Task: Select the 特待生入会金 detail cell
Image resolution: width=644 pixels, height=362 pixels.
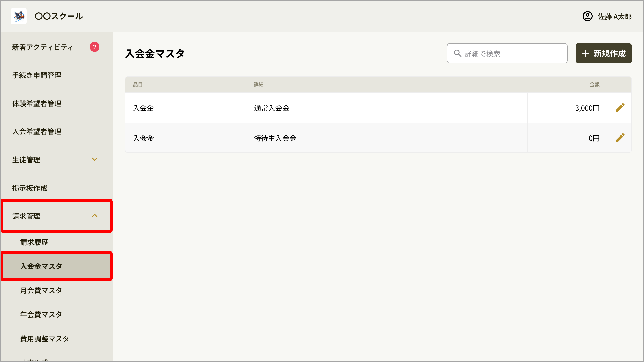Action: click(x=387, y=138)
